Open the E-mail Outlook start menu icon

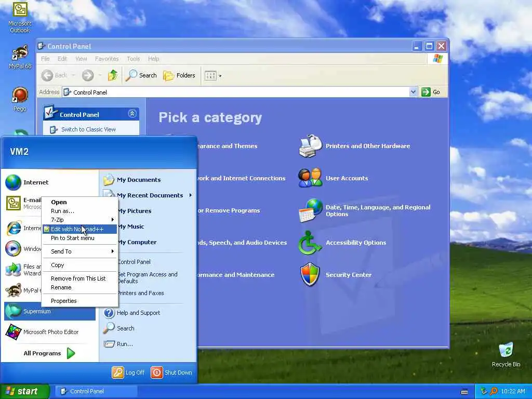coord(13,203)
